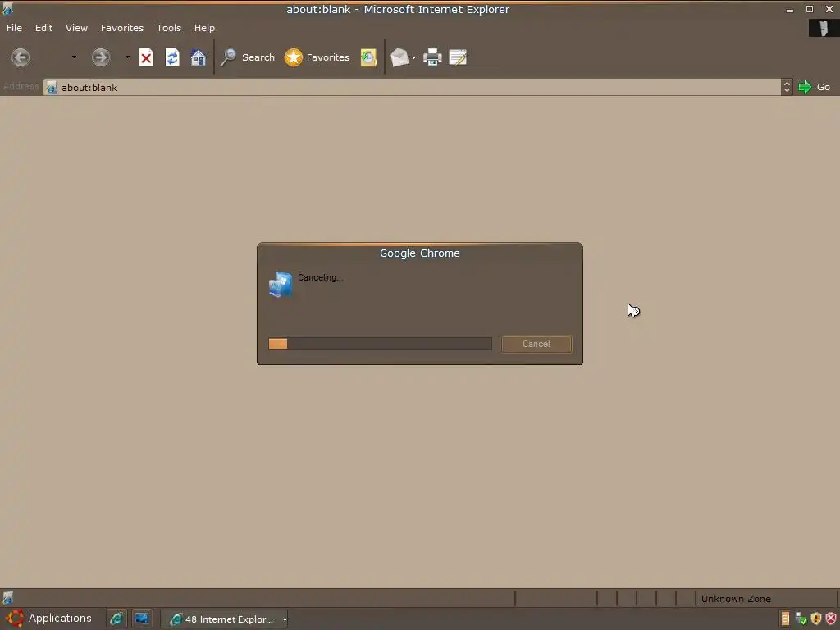Open the Edit menu
Viewport: 840px width, 630px height.
44,28
